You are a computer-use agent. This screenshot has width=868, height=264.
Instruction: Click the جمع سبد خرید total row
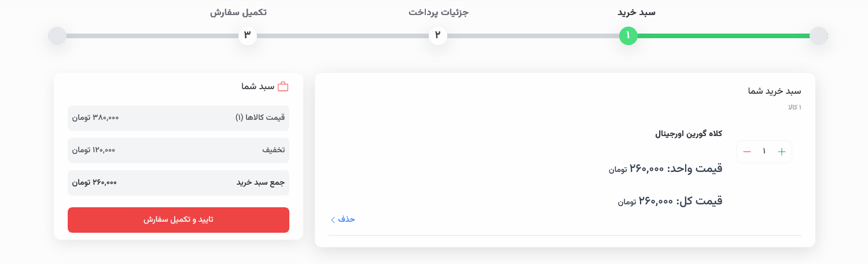click(x=178, y=182)
